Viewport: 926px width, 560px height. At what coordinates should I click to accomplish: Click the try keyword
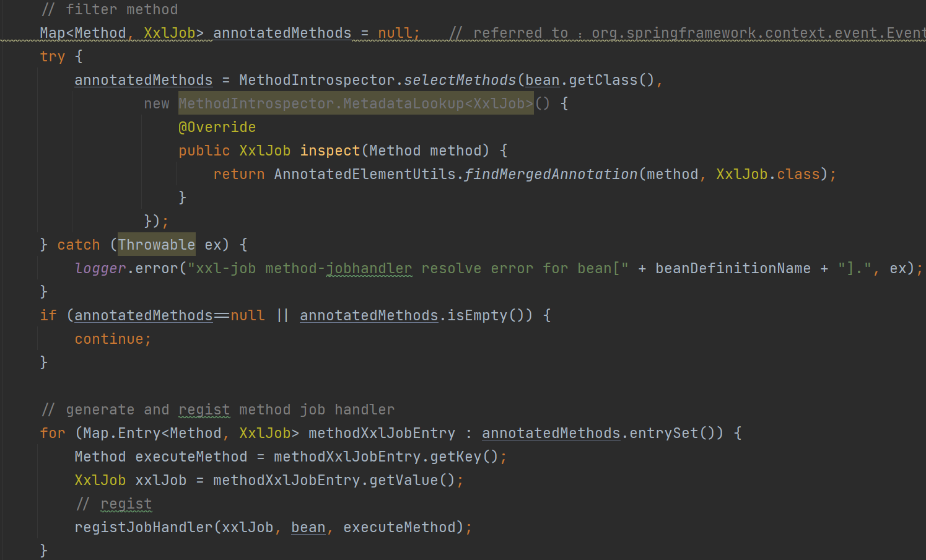point(52,56)
